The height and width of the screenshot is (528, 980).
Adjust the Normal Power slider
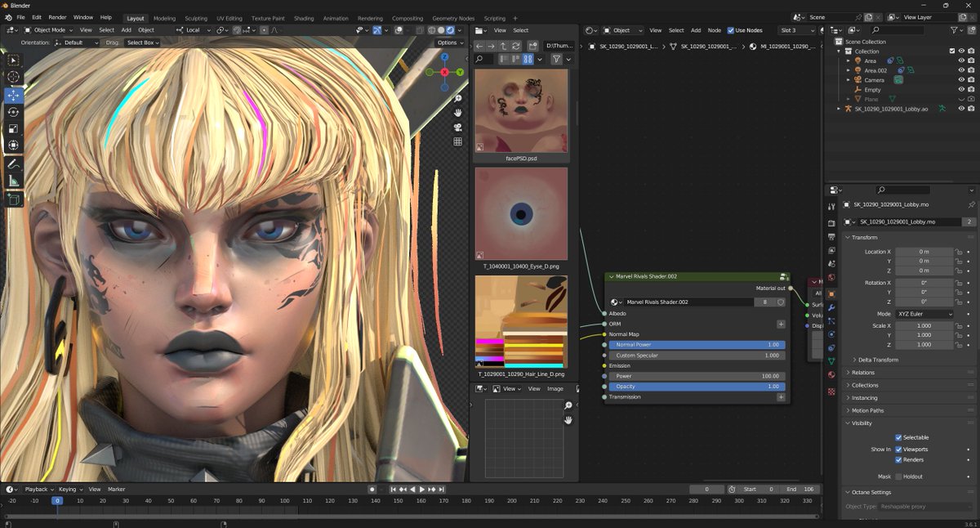(x=697, y=345)
